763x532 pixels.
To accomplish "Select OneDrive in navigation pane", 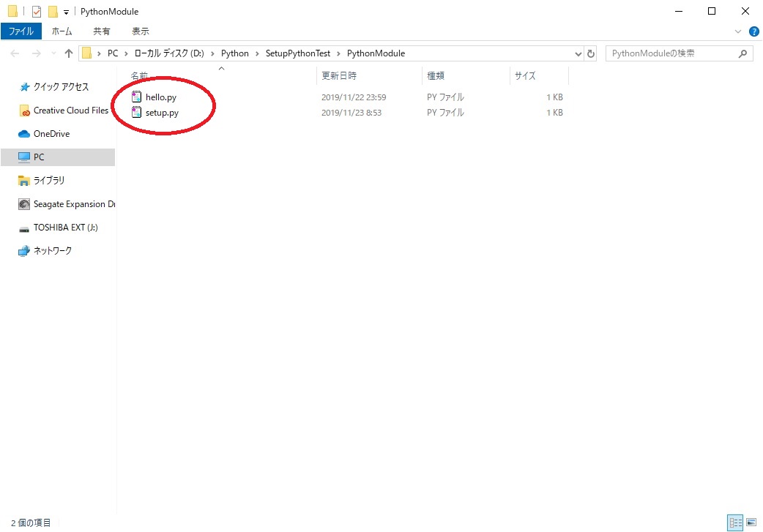I will [x=51, y=134].
